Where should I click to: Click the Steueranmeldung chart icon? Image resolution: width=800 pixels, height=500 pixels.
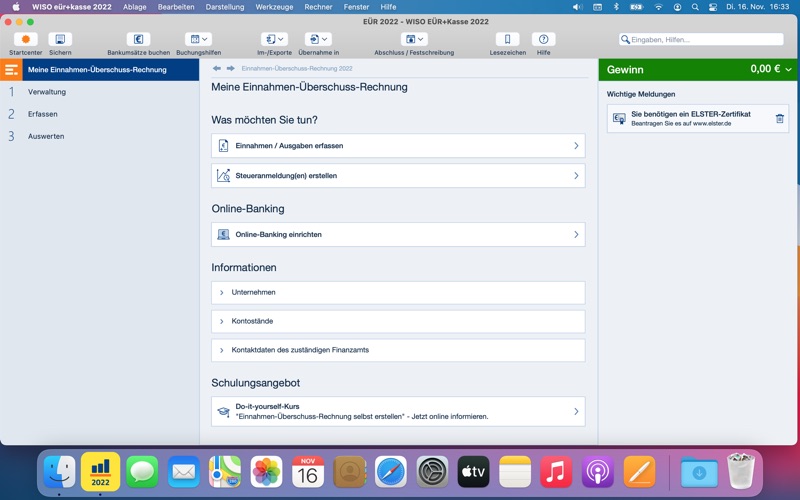(x=223, y=176)
